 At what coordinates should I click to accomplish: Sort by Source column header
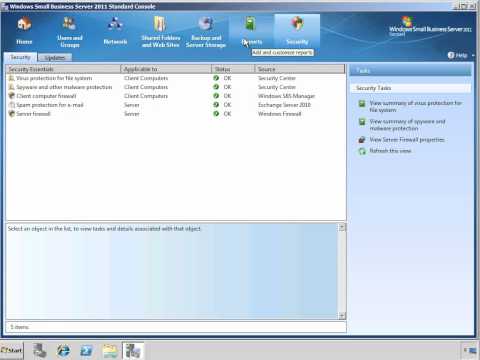tap(300, 69)
